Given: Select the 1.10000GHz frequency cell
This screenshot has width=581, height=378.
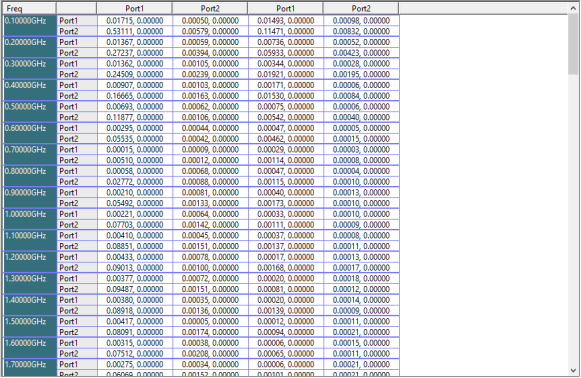Looking at the screenshot, I should click(30, 241).
